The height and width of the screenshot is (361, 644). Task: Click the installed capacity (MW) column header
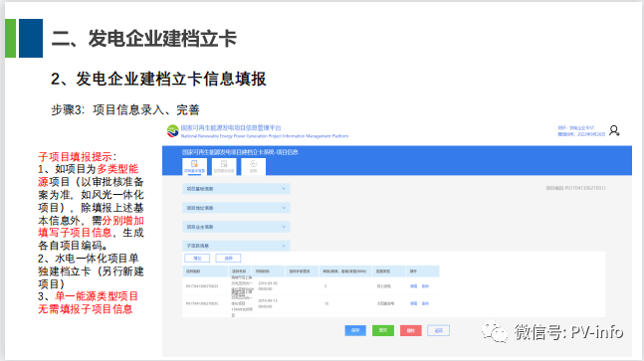tap(344, 271)
